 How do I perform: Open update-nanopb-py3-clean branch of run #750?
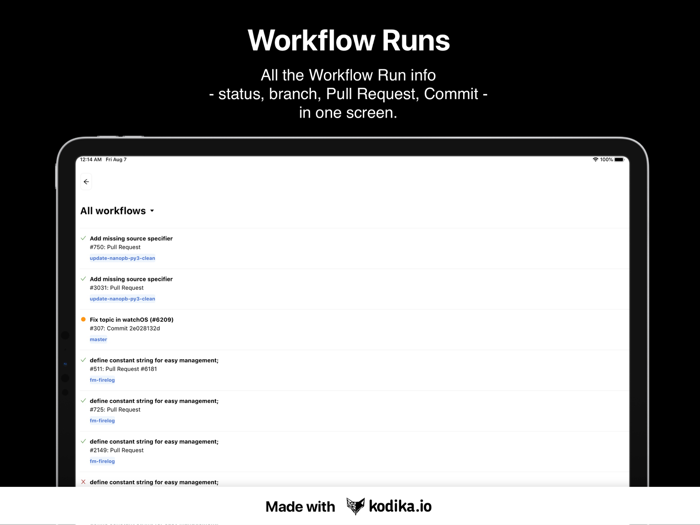point(122,258)
